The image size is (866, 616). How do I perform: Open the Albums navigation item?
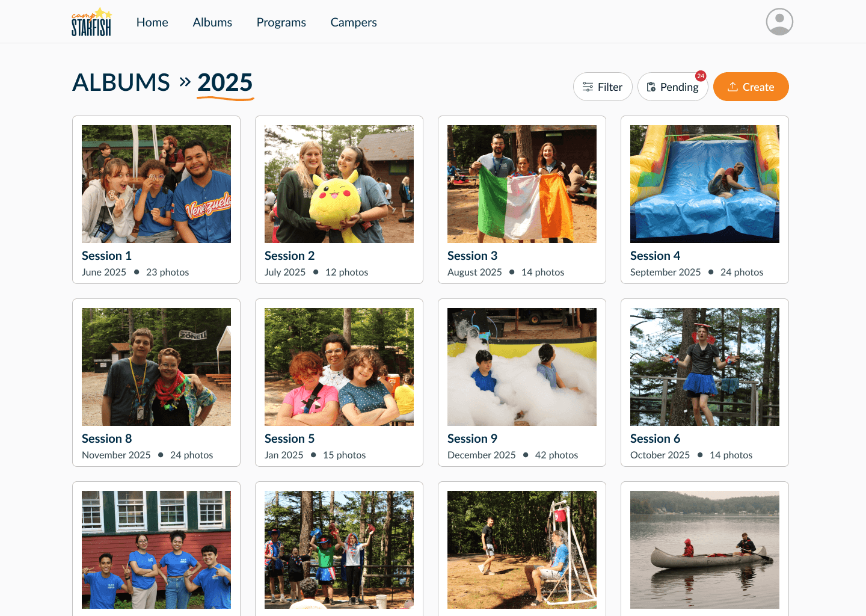(212, 22)
